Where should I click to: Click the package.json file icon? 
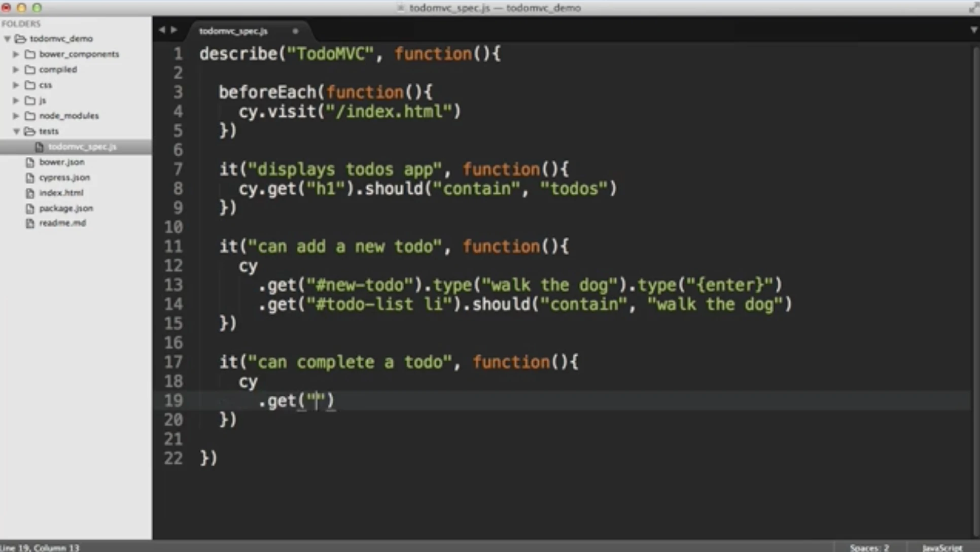coord(30,209)
